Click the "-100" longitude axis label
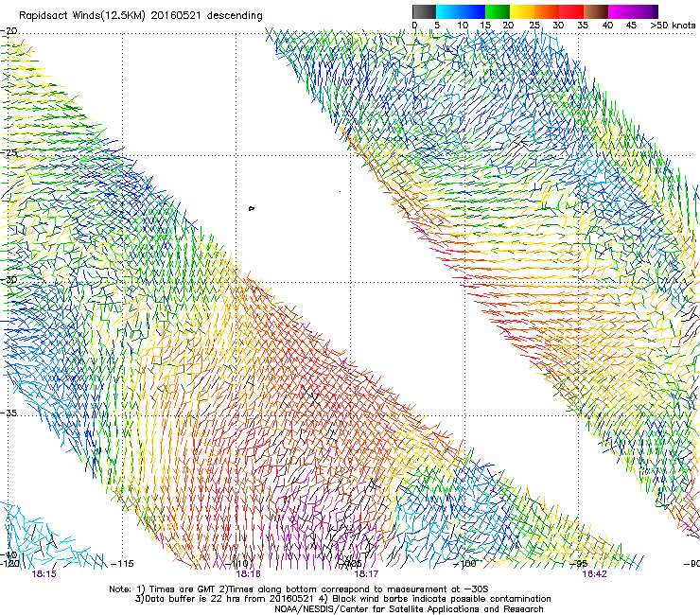 [x=464, y=563]
